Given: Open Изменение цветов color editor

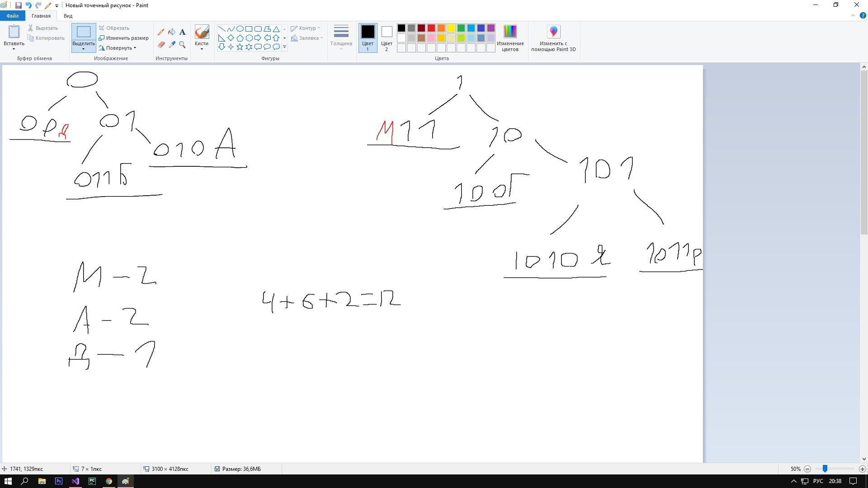Looking at the screenshot, I should click(x=510, y=38).
